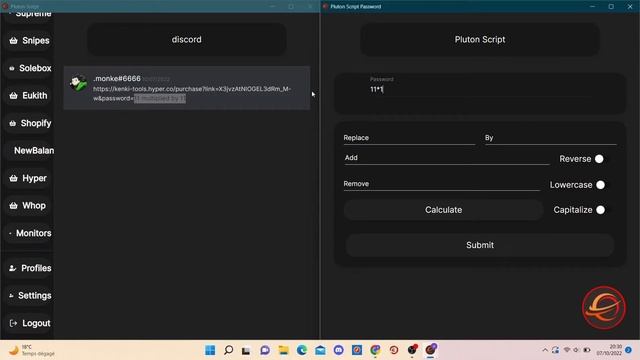Select Hyper in the sidebar
The image size is (640, 360).
click(x=29, y=178)
